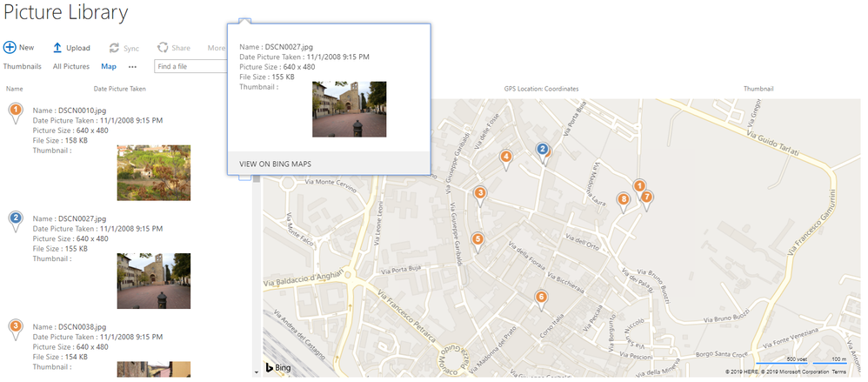The width and height of the screenshot is (868, 382).
Task: Click GPS Location: Coordinates column header
Action: click(x=541, y=89)
